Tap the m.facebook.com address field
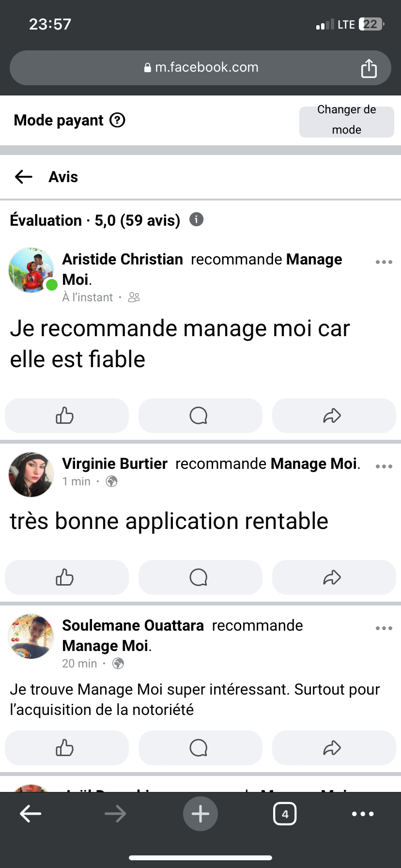The height and width of the screenshot is (868, 401). pyautogui.click(x=200, y=67)
